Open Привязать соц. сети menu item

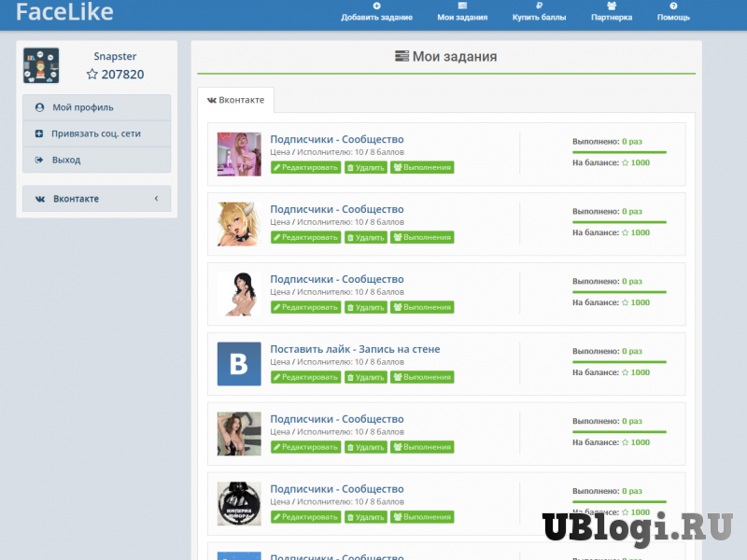pyautogui.click(x=95, y=133)
